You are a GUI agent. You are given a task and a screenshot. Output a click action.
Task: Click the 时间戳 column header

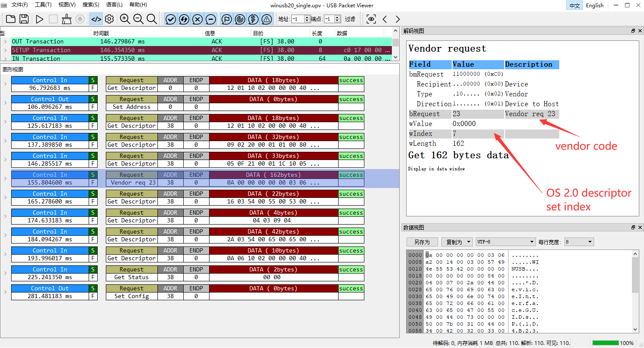(x=147, y=33)
